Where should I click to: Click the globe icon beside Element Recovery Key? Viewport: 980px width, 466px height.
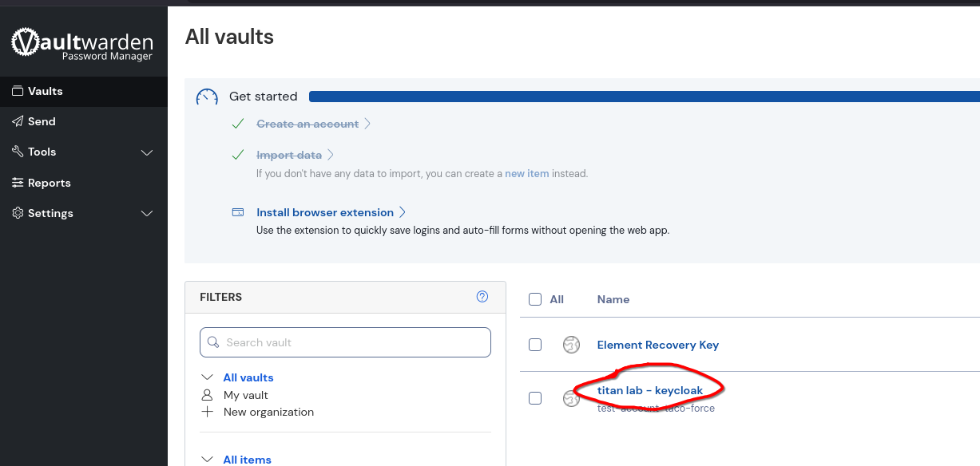tap(571, 345)
